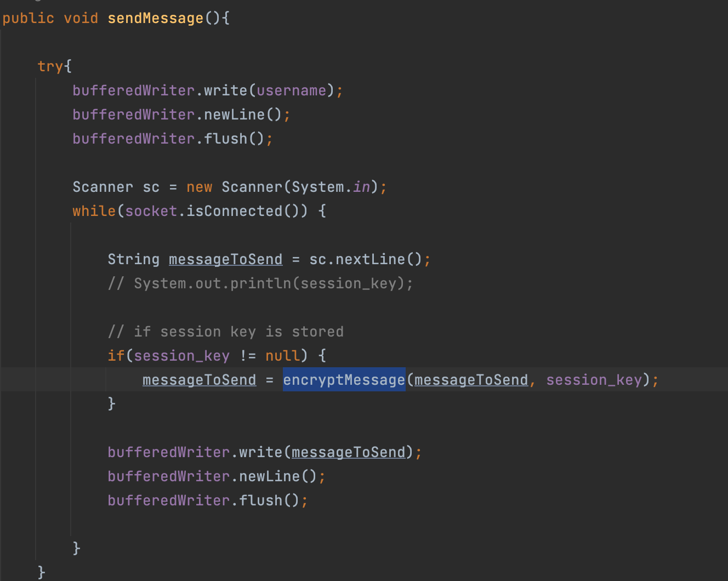Image resolution: width=728 pixels, height=581 pixels.
Task: Click session_key argument of encryptMessage
Action: [x=594, y=380]
